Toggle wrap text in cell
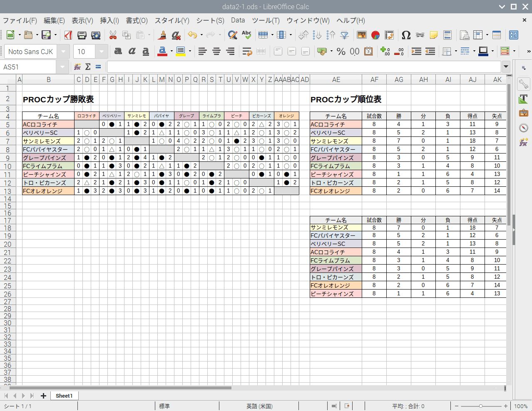532x411 pixels. (x=247, y=51)
